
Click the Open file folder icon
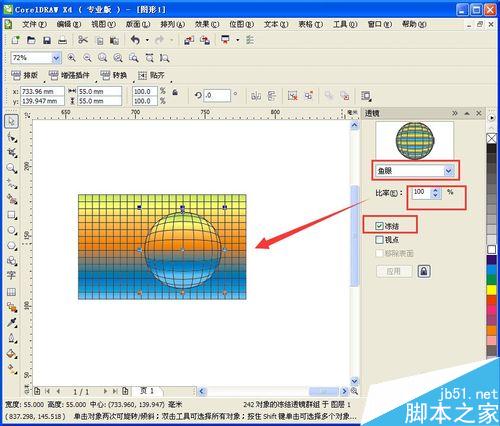(x=31, y=40)
